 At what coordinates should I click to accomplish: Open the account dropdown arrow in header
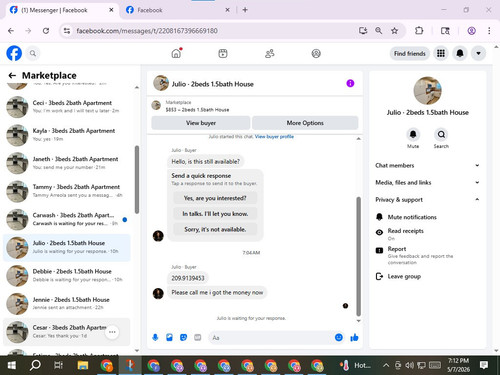coord(478,53)
